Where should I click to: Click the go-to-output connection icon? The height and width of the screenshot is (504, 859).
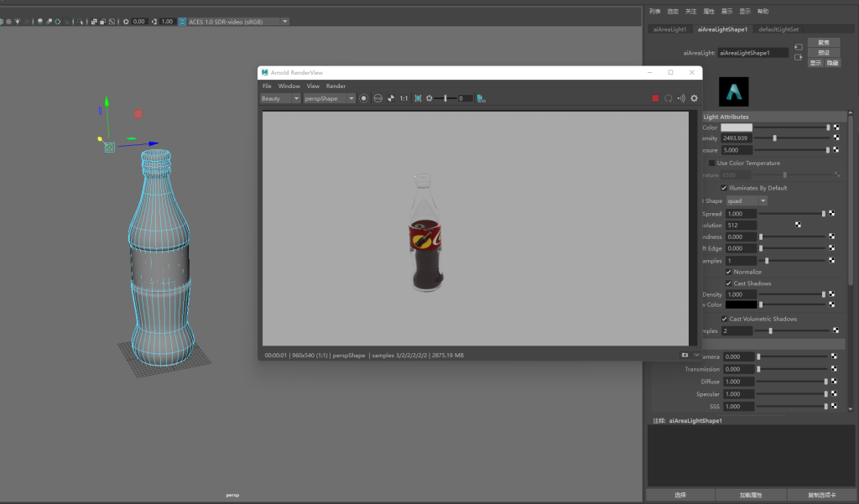click(x=799, y=58)
